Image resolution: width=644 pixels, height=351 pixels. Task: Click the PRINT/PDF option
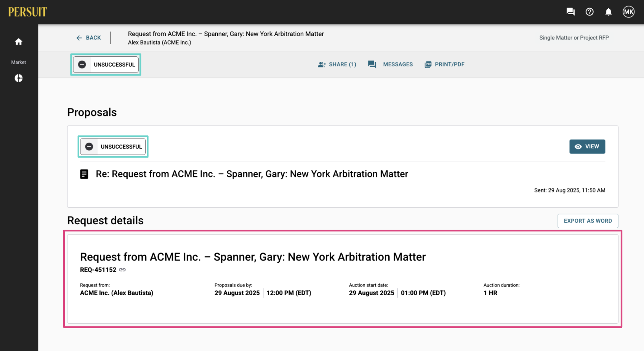tap(444, 64)
